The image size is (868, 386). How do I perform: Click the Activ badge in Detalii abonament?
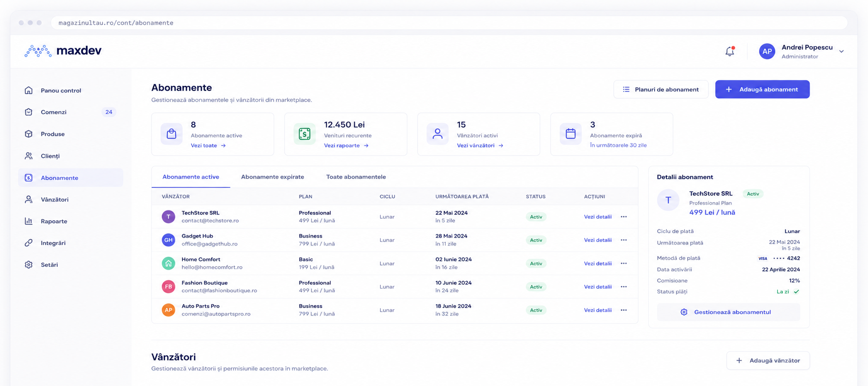tap(753, 194)
